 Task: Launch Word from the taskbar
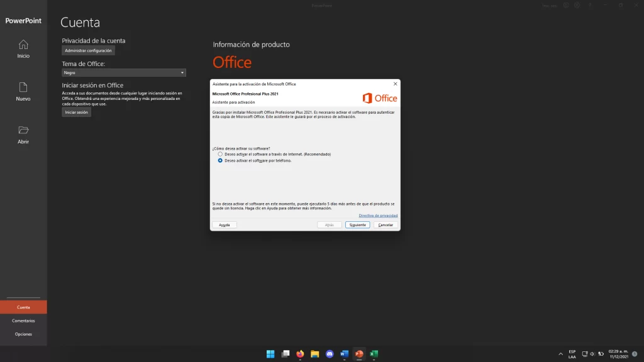tap(344, 354)
